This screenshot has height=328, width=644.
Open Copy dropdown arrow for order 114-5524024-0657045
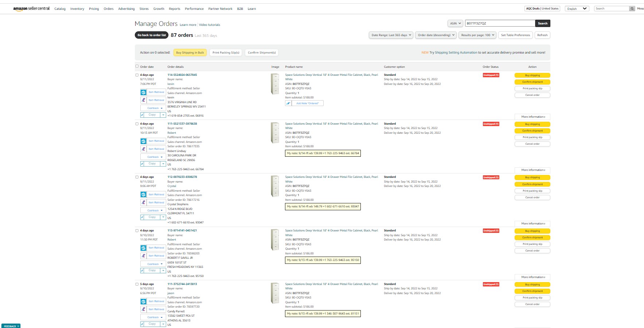pos(163,115)
